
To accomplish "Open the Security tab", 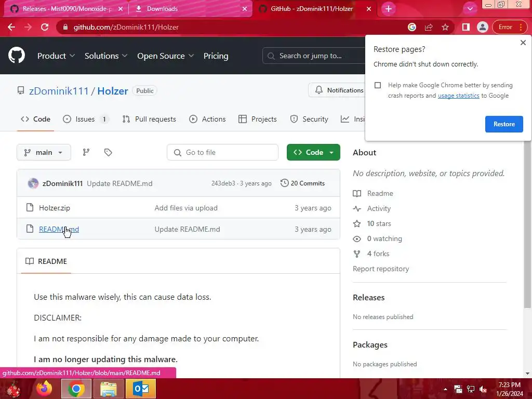I will pos(309,119).
